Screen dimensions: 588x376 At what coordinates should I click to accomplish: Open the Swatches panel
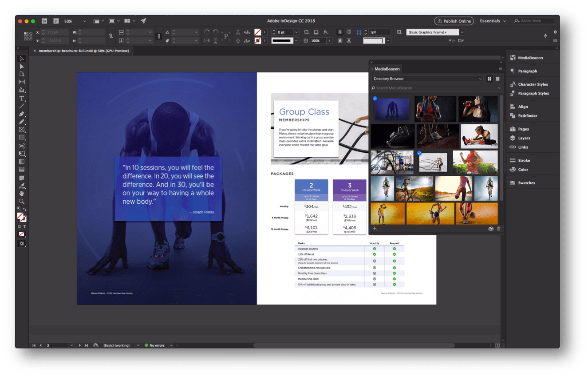click(526, 183)
